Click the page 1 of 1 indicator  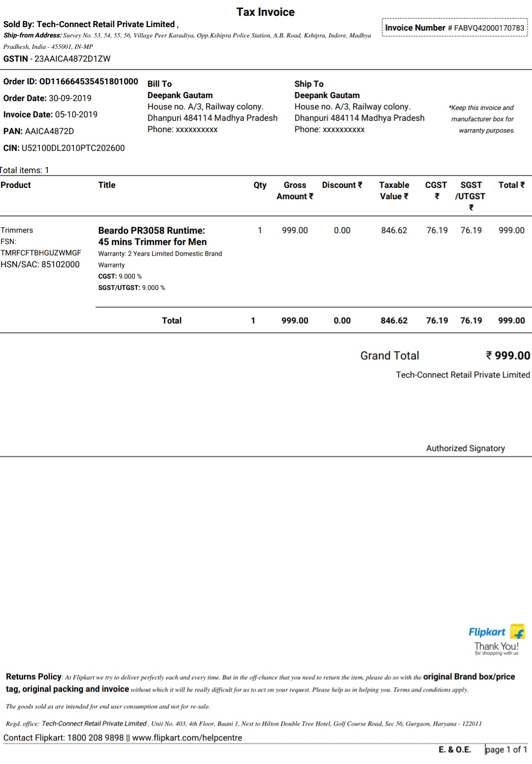click(x=506, y=750)
